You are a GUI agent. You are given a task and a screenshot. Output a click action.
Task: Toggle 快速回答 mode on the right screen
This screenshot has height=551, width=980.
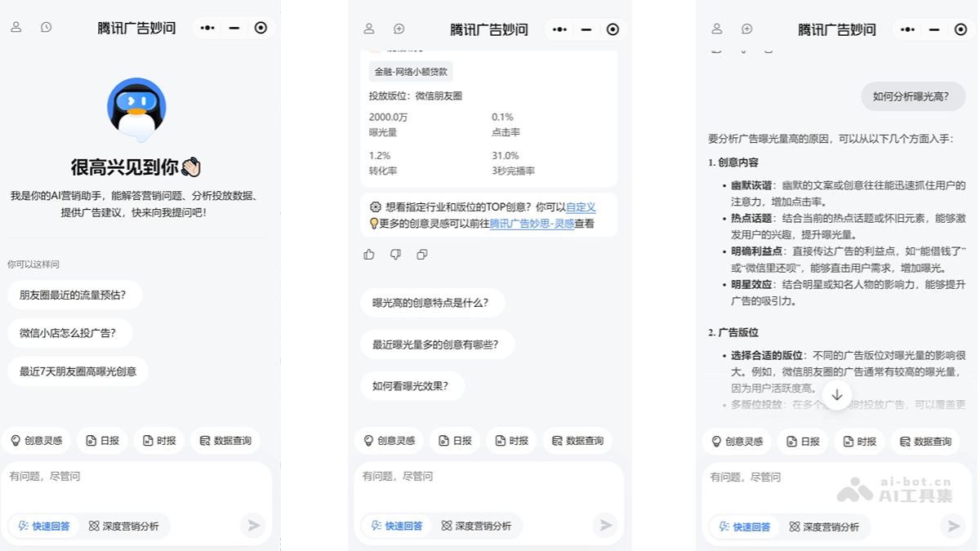point(745,527)
